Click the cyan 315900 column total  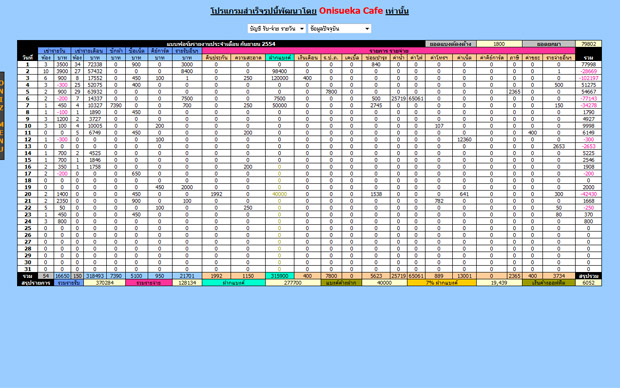[x=280, y=276]
